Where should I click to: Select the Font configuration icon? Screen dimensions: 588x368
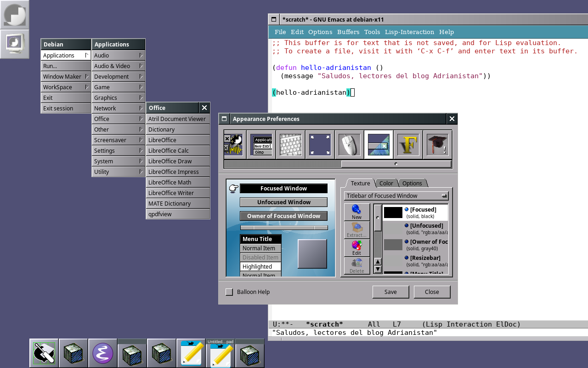coord(408,145)
